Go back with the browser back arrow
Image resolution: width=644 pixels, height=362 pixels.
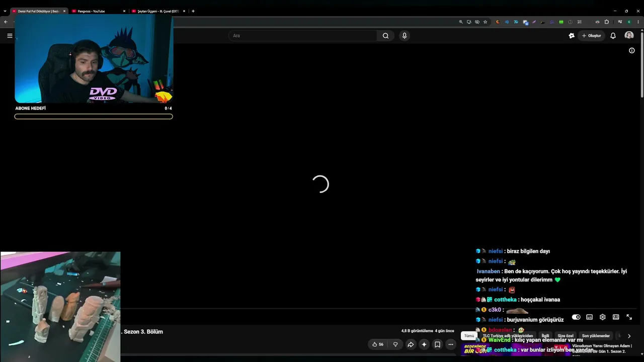[6, 22]
